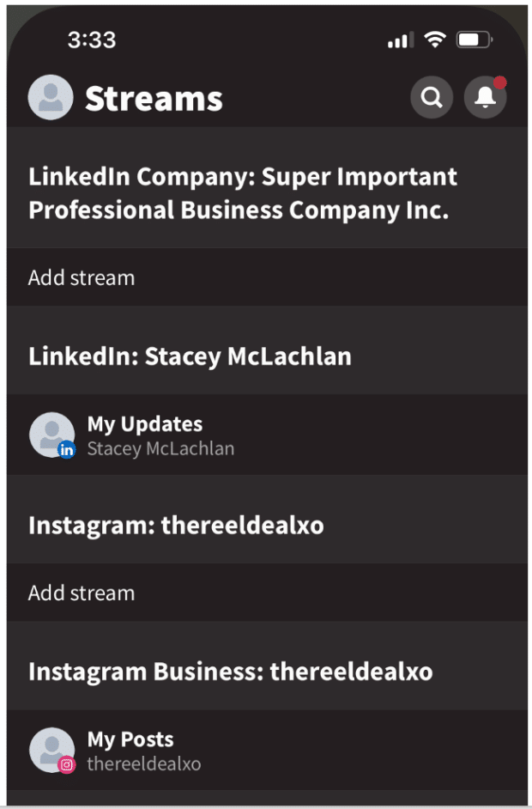The height and width of the screenshot is (809, 532).
Task: Open the search icon in the Streams header
Action: click(432, 98)
